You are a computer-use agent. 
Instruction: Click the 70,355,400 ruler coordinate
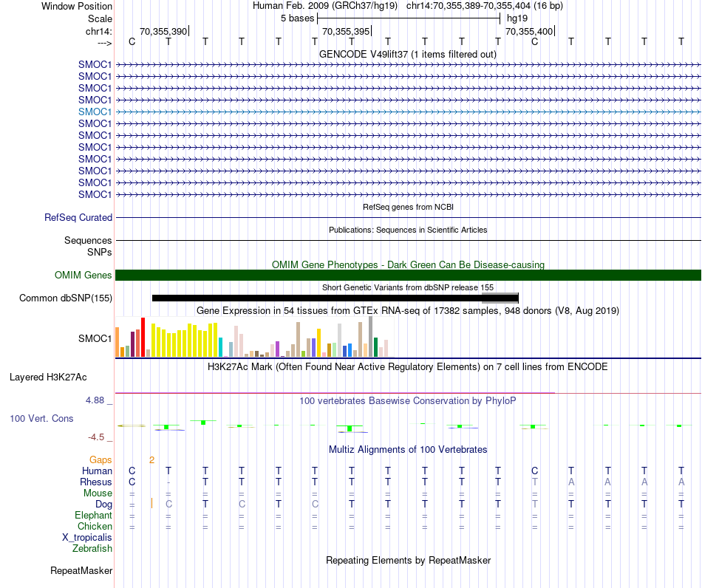pos(529,31)
